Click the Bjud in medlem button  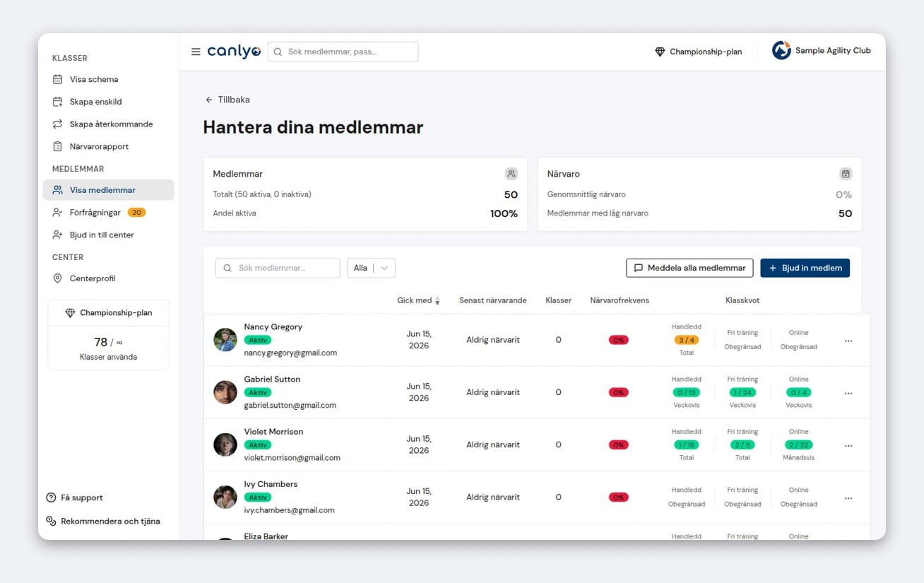pyautogui.click(x=805, y=268)
